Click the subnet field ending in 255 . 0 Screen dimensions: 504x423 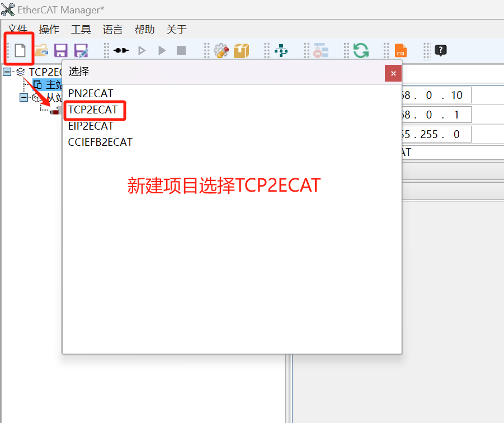click(x=436, y=134)
